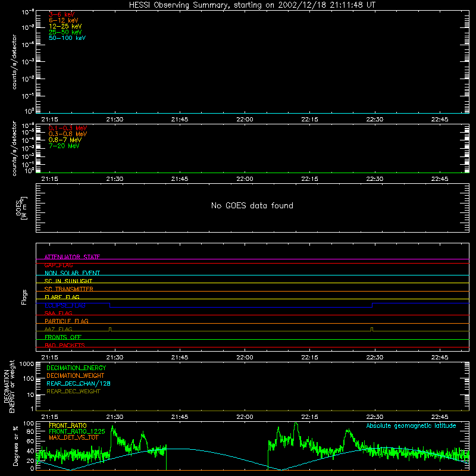
Task: Select the REAR_DEC_WEIGHT legend label
Action: click(x=73, y=392)
